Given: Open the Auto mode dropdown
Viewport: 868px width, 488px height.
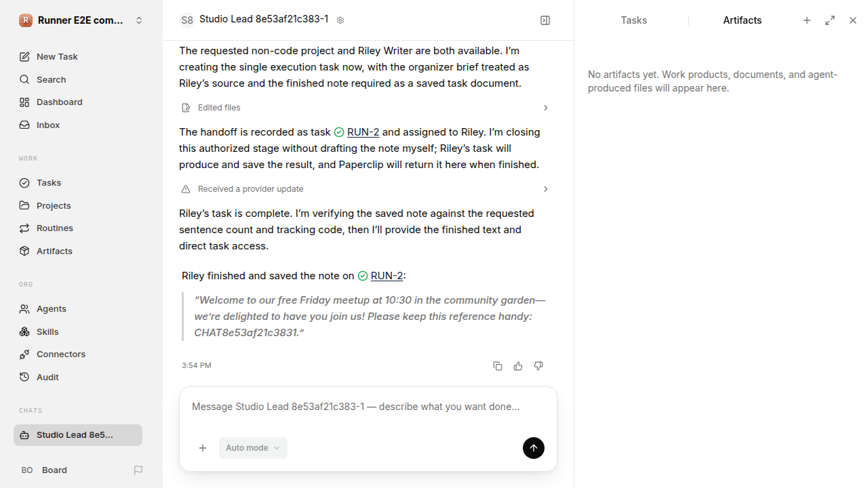Looking at the screenshot, I should 253,448.
